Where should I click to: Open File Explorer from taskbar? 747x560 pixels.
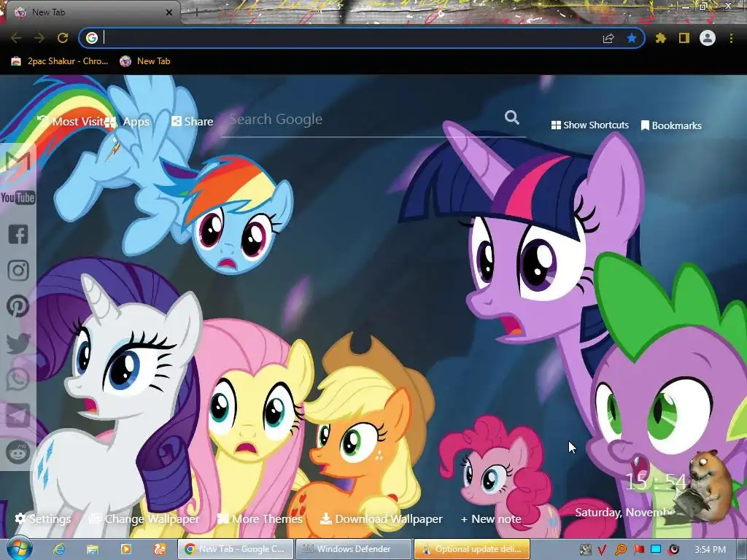(x=93, y=549)
